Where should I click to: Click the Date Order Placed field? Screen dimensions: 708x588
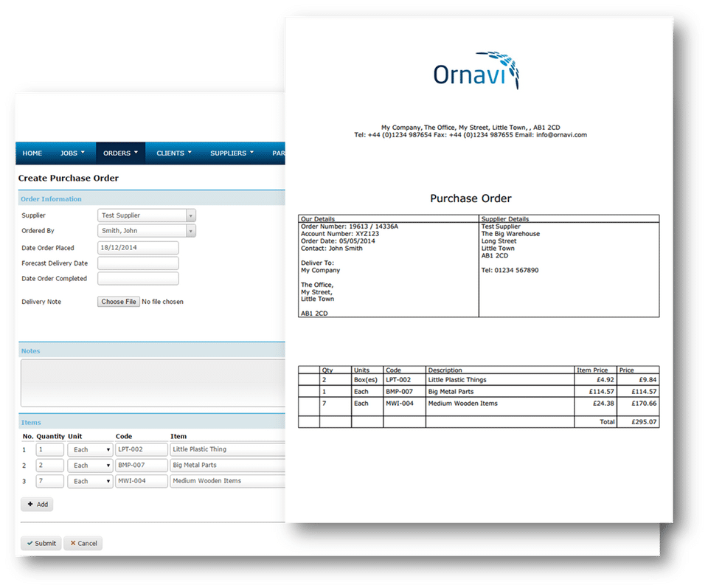pyautogui.click(x=138, y=247)
